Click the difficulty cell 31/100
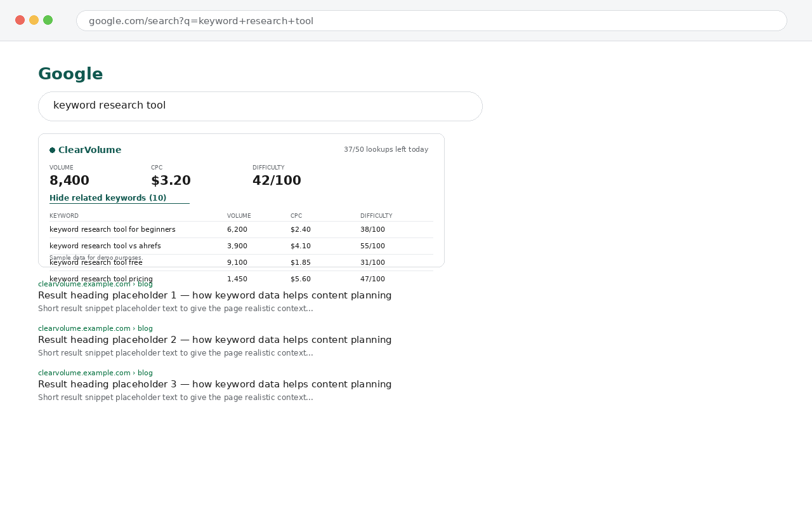 point(372,263)
